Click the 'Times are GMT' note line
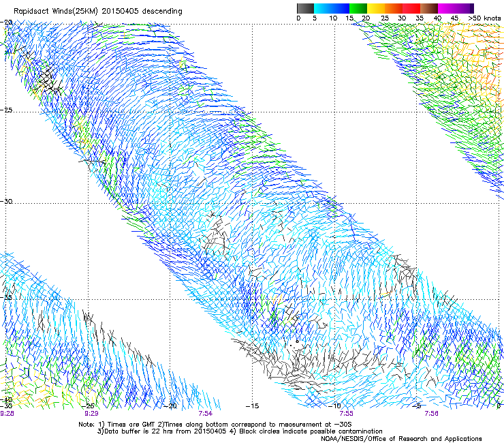This screenshot has width=504, height=443. click(x=215, y=425)
